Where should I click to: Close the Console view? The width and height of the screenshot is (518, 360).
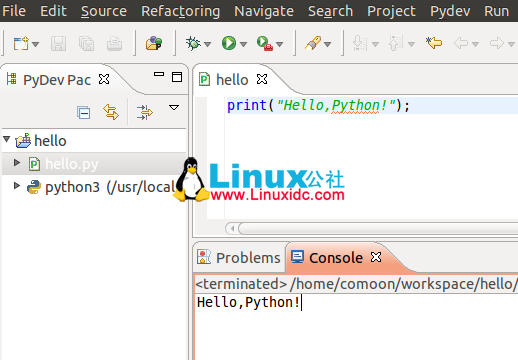click(376, 257)
